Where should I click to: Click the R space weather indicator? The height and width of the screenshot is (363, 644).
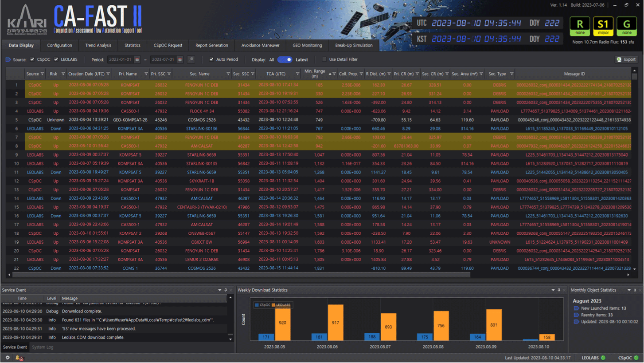pyautogui.click(x=580, y=26)
